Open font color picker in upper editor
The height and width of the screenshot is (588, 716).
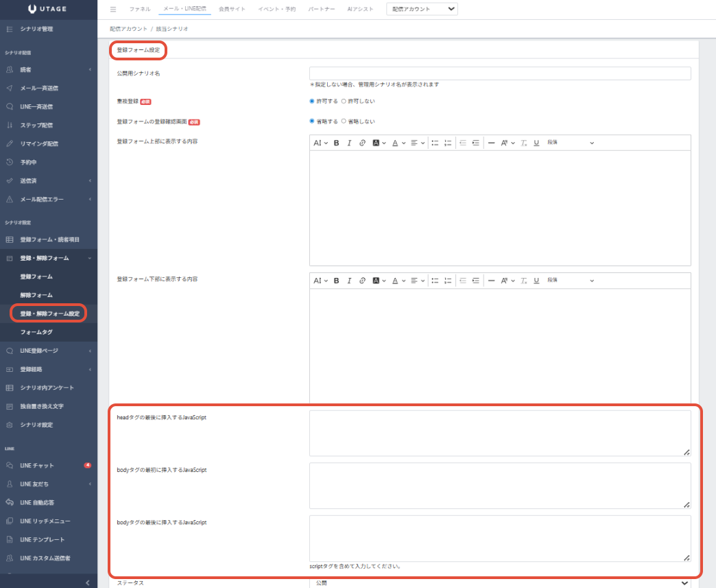(398, 143)
